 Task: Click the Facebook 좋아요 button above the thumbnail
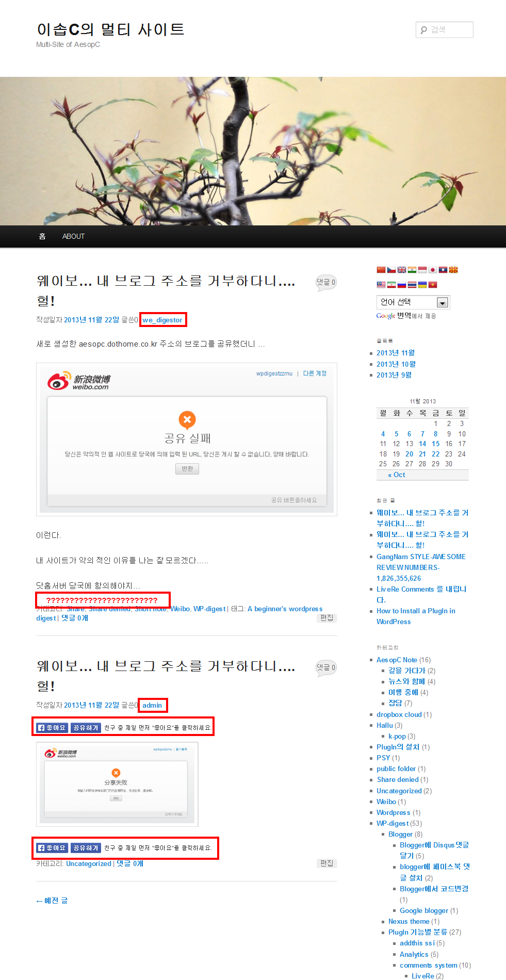(52, 728)
